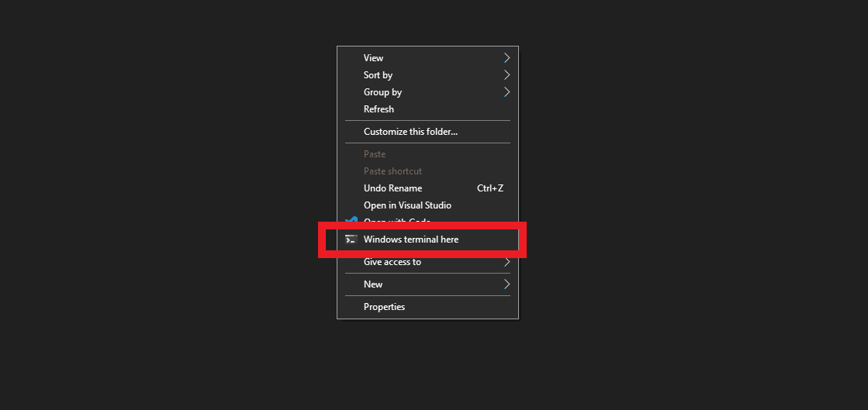Click the terminal icon beside Windows terminal here
This screenshot has height=410, width=868.
(x=351, y=239)
